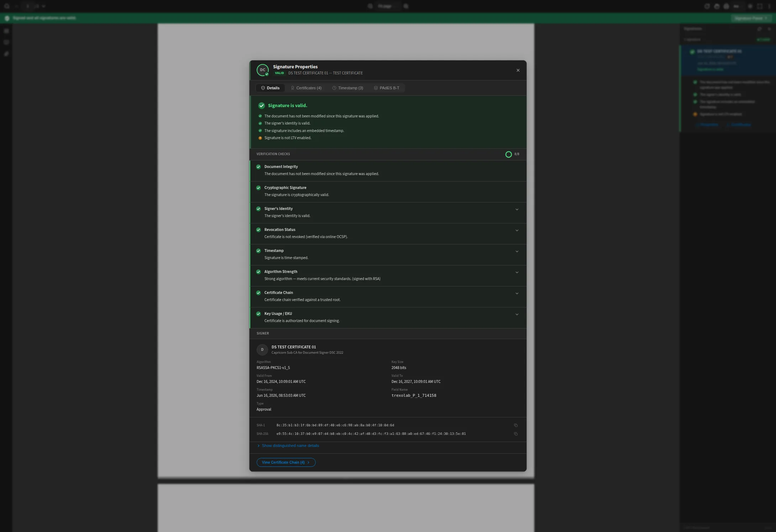Screen dimensions: 776x532
Task: Expand the Timestamp check details
Action: click(x=517, y=251)
